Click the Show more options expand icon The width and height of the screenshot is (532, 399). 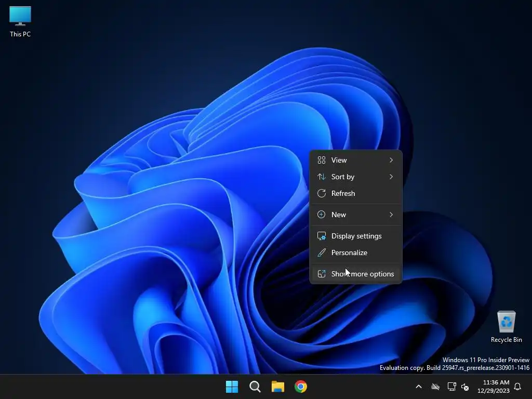[x=321, y=274]
